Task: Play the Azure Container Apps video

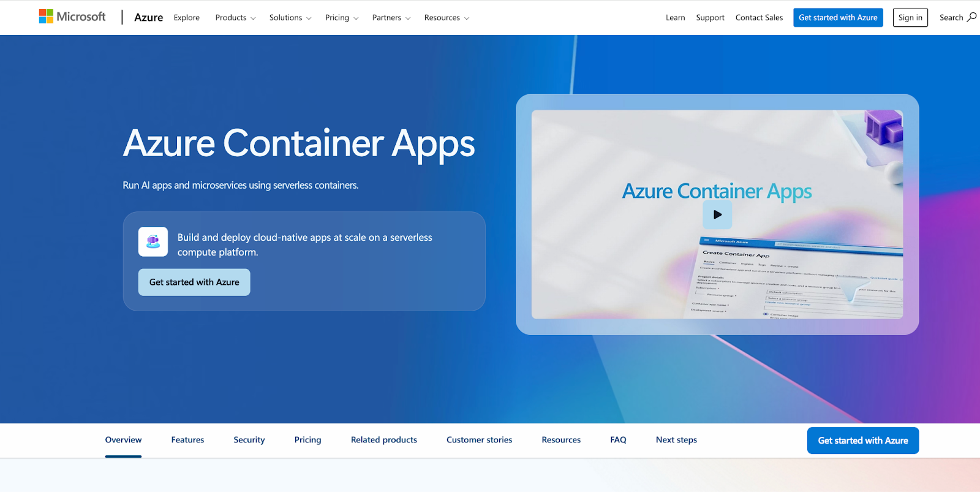Action: tap(717, 214)
